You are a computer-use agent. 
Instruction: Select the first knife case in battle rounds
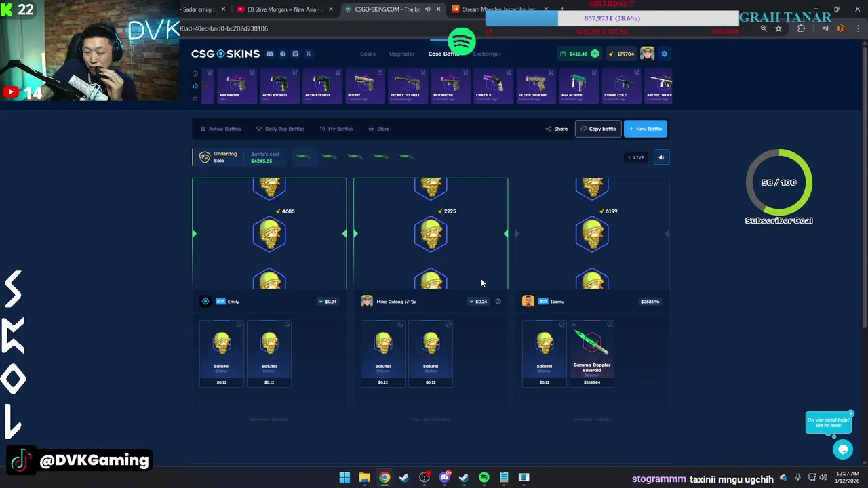(x=303, y=157)
